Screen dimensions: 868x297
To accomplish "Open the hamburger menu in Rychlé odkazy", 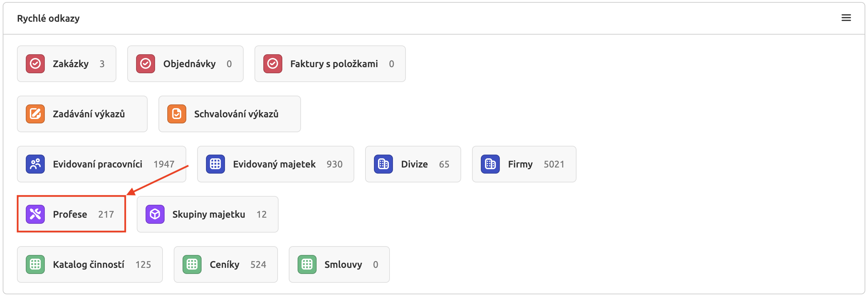I will (x=846, y=18).
